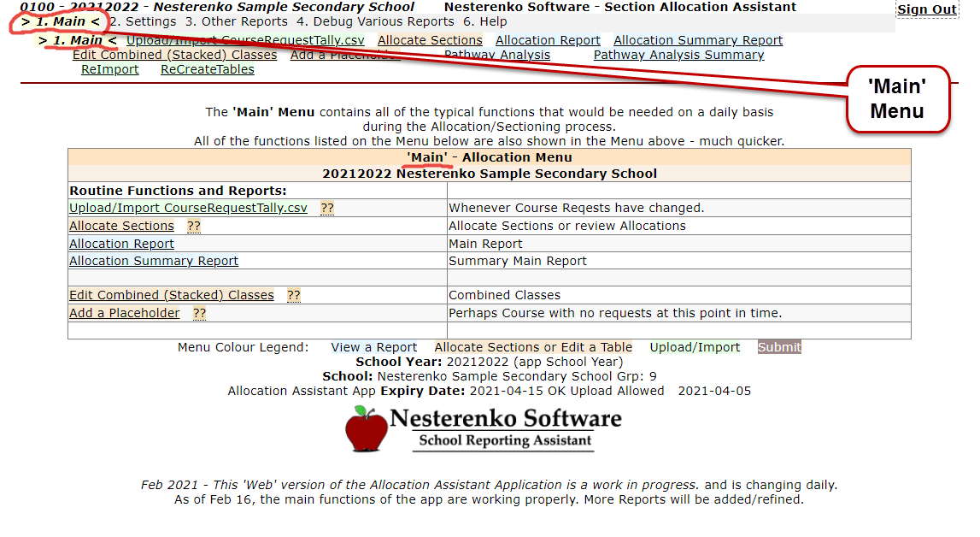Click the ?? help for Edit Combined Classes

(x=294, y=296)
